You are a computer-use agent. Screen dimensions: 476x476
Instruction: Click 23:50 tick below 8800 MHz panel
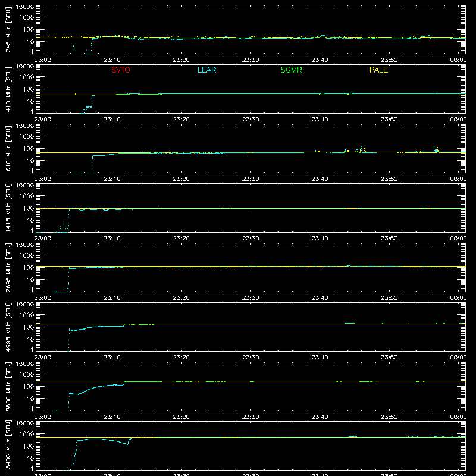389,417
